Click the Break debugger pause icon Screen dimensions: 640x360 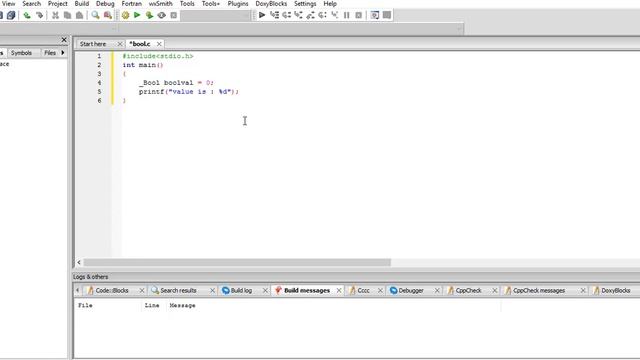[x=347, y=15]
